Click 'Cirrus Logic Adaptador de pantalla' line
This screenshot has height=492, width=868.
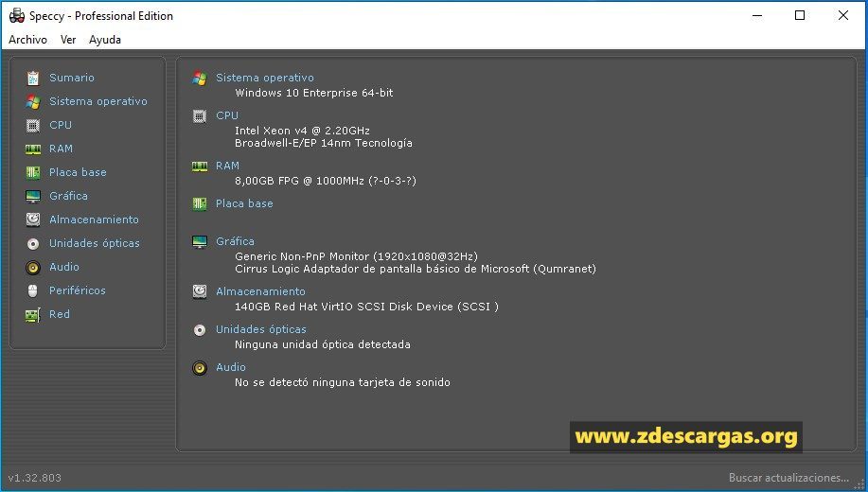click(416, 269)
